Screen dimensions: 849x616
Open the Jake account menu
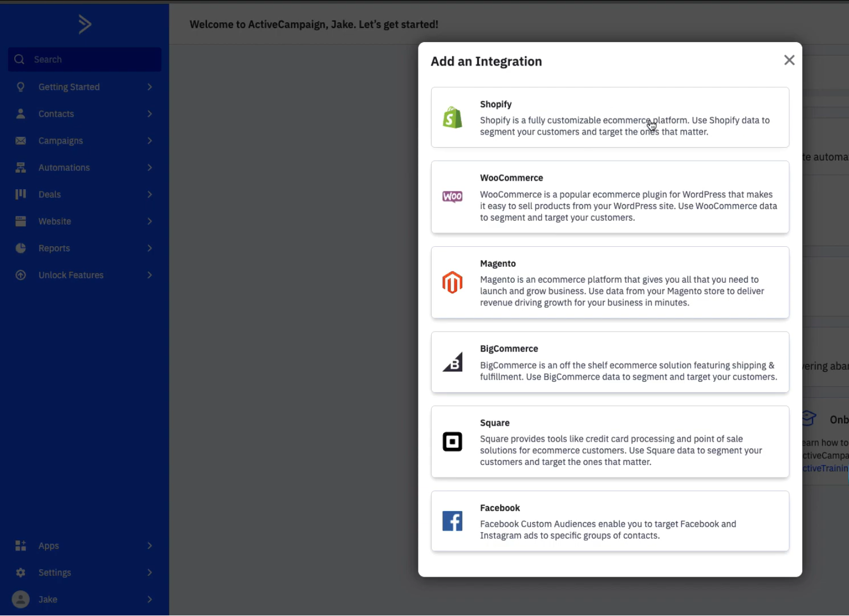pyautogui.click(x=84, y=599)
